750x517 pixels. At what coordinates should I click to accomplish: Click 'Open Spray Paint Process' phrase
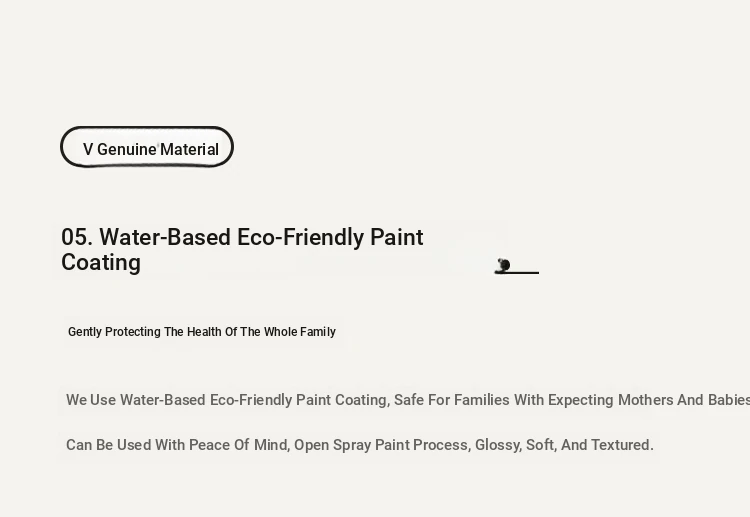click(x=382, y=445)
